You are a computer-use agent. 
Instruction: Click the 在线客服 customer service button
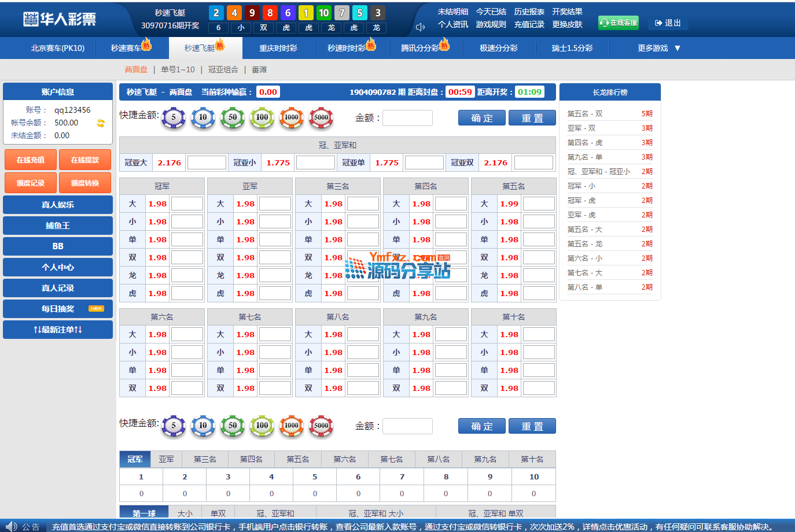[619, 23]
